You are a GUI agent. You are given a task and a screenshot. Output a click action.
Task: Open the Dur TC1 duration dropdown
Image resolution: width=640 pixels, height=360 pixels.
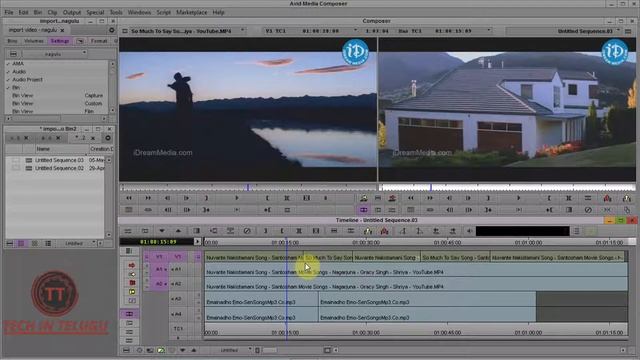[x=489, y=31]
